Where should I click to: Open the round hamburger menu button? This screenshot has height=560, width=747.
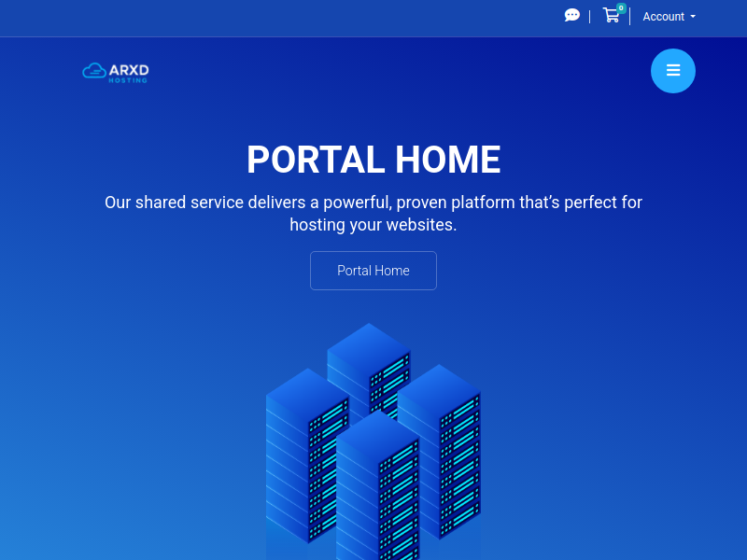click(x=673, y=71)
